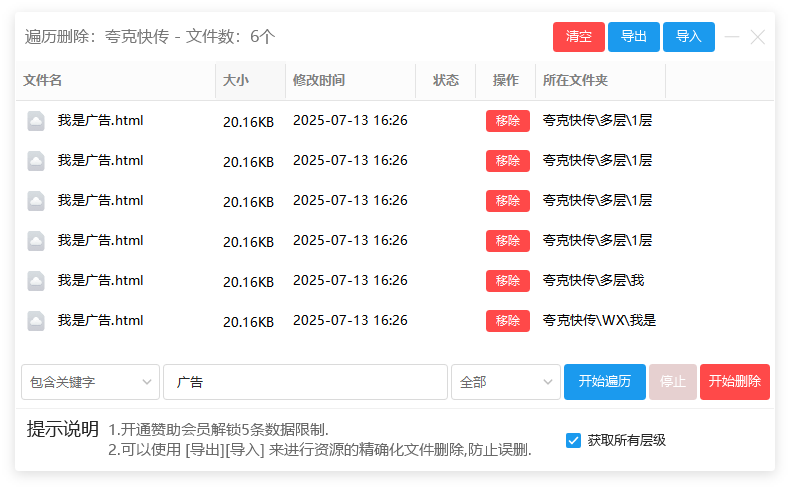Click file icon of the 夸克快传\WX row
This screenshot has width=790, height=489.
[x=36, y=321]
